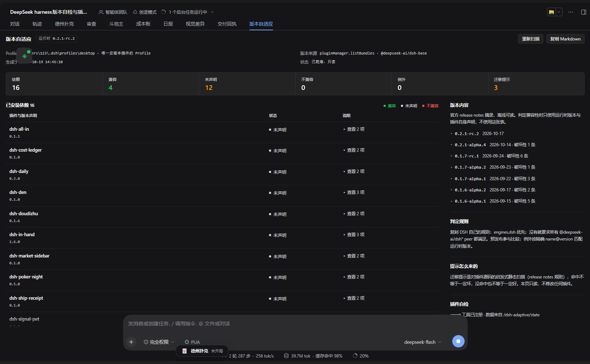
Task: Open the three-dots more options menu
Action: click(x=570, y=12)
